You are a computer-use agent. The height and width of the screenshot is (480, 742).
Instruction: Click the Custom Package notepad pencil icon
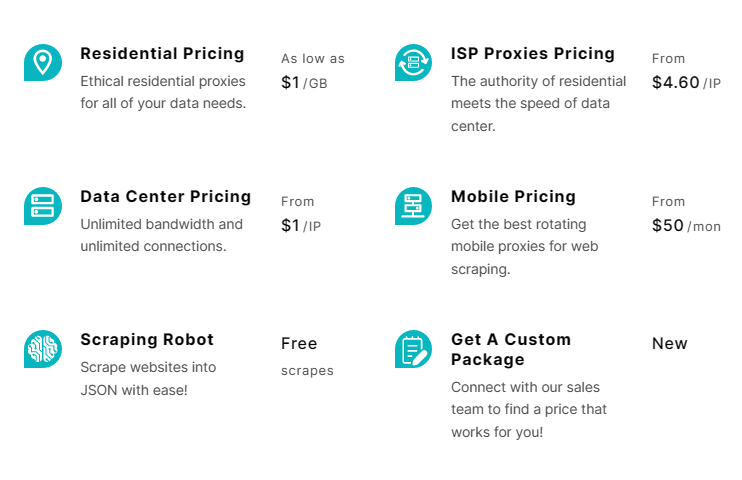tap(413, 349)
